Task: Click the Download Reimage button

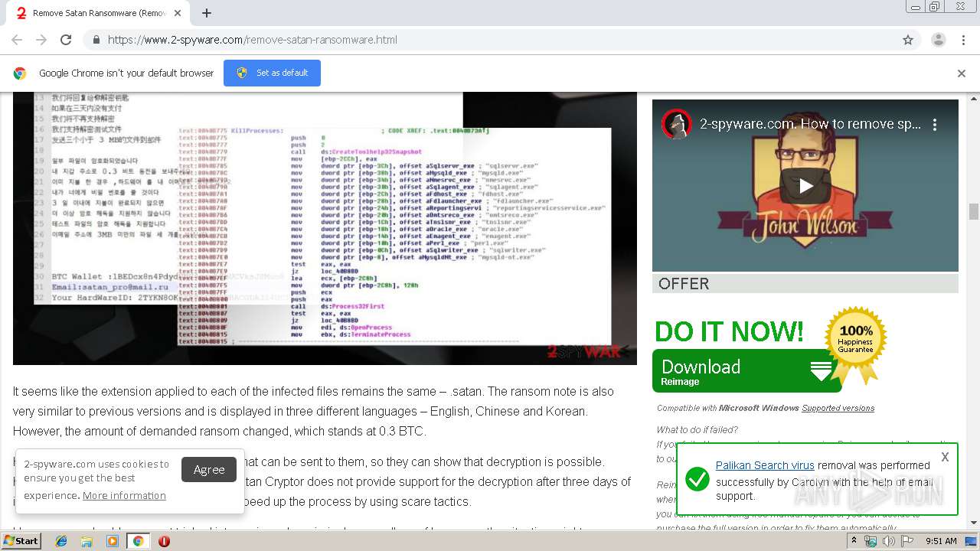Action: [746, 371]
